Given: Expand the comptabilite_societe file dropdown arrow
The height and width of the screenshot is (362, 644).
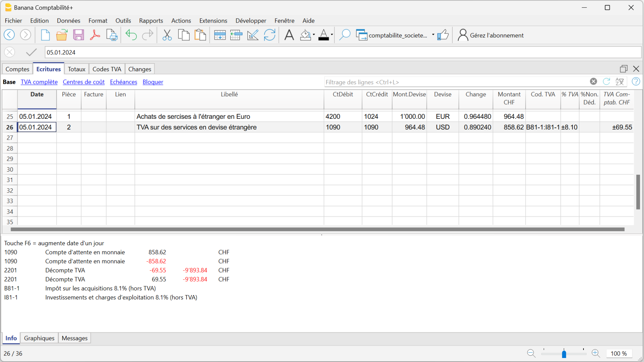Looking at the screenshot, I should (433, 35).
